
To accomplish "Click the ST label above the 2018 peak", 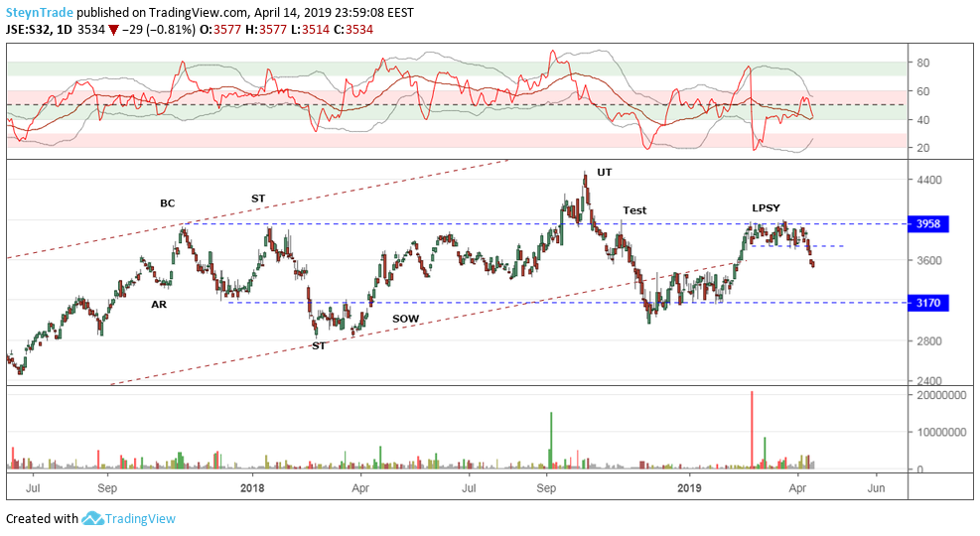I will (x=258, y=199).
